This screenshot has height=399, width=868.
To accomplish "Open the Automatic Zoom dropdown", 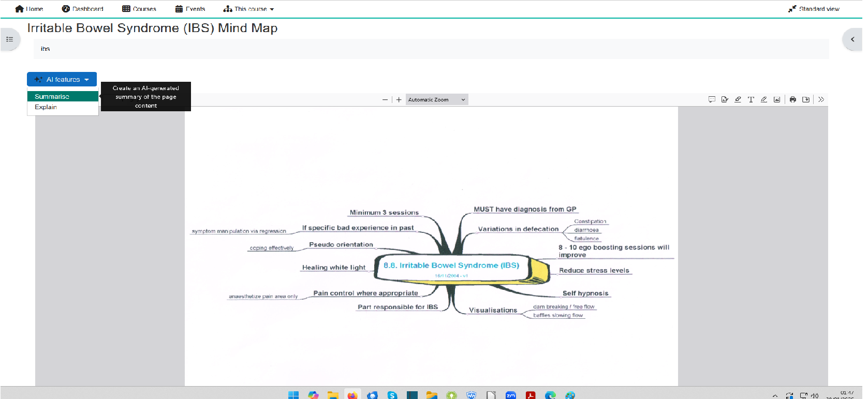I will pos(437,100).
